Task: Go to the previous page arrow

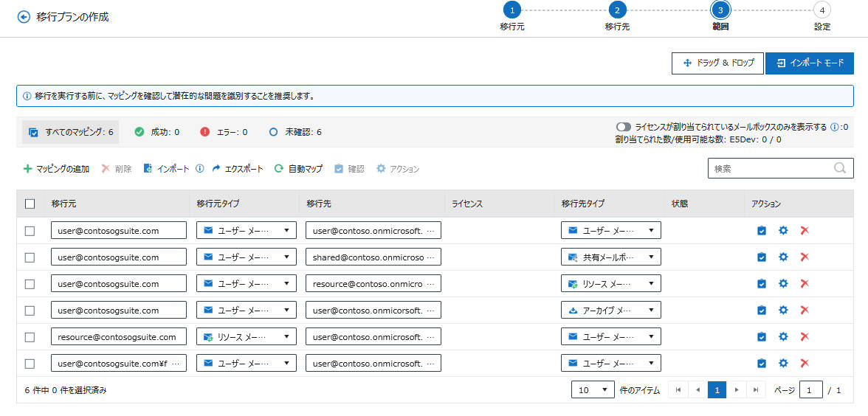Action: point(697,390)
